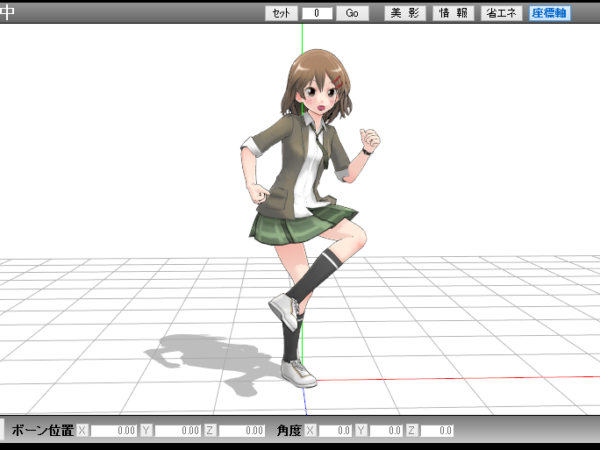Toggle the 座標軸 axis button
This screenshot has width=600, height=450.
pyautogui.click(x=550, y=13)
